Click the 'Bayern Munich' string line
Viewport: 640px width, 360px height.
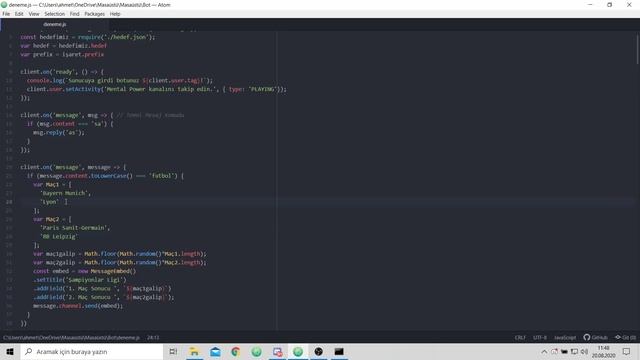click(x=65, y=193)
